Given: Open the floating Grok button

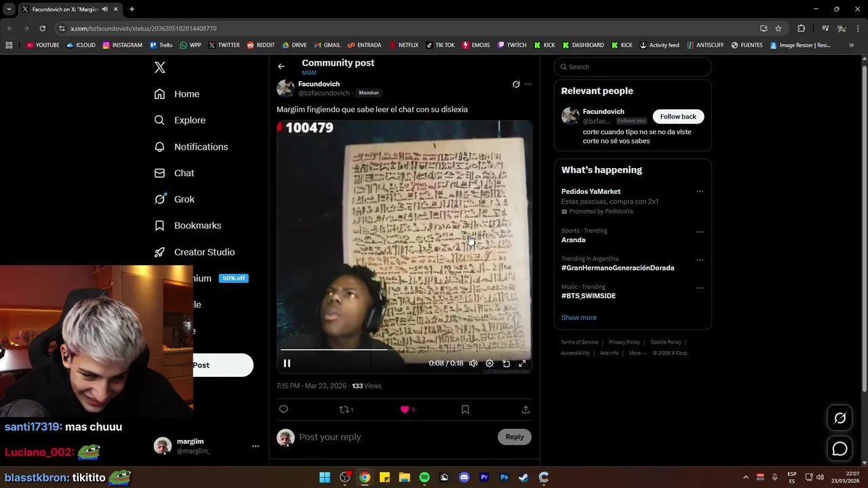Looking at the screenshot, I should (840, 418).
